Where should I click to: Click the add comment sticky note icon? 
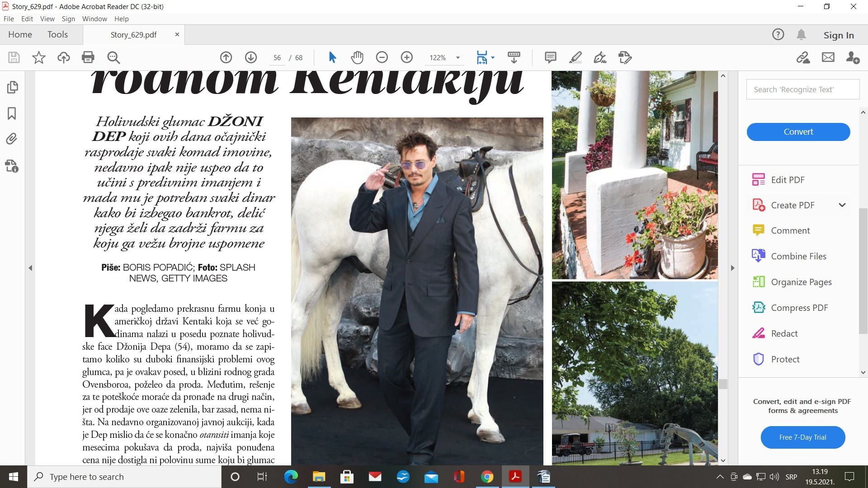pyautogui.click(x=550, y=57)
